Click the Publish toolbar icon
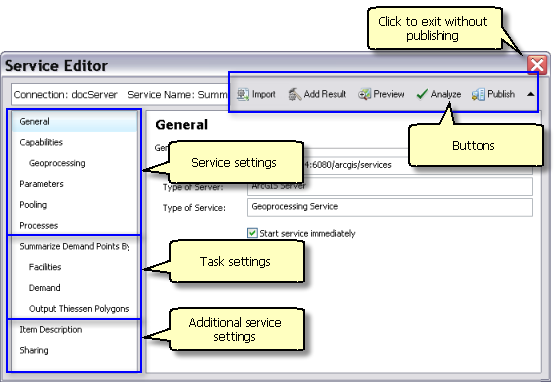Viewport: 554px width, 382px height. click(478, 94)
